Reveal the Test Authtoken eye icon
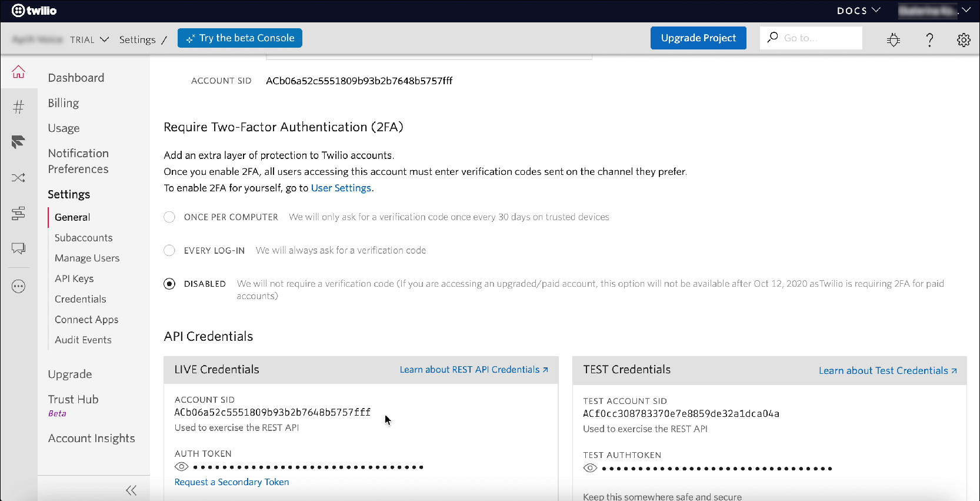This screenshot has width=980, height=501. tap(590, 468)
